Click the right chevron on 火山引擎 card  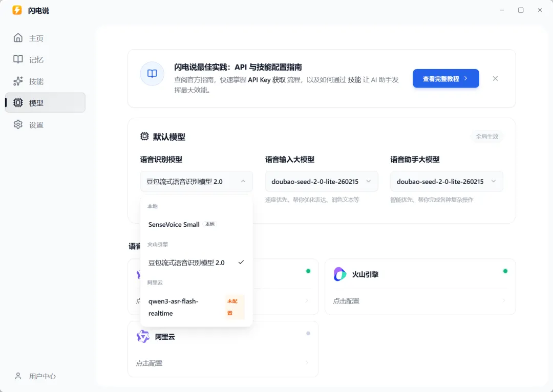pos(504,301)
